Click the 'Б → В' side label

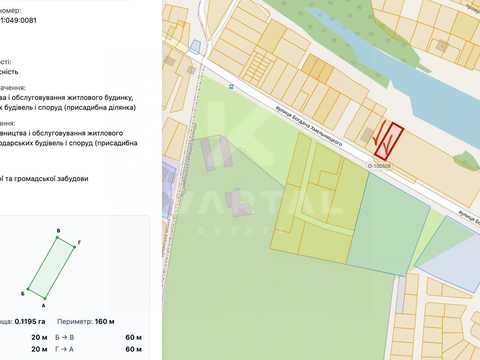[65, 338]
